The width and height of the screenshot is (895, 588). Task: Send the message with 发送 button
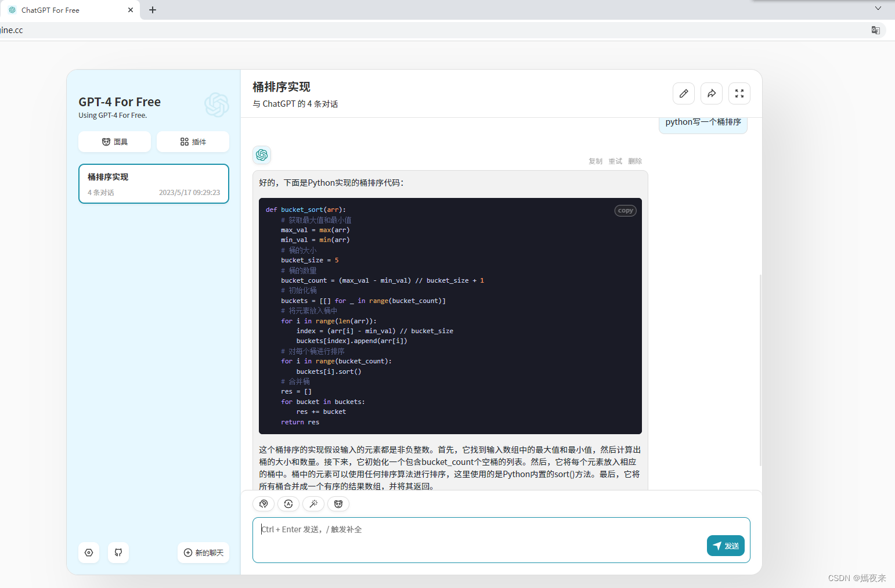[726, 546]
